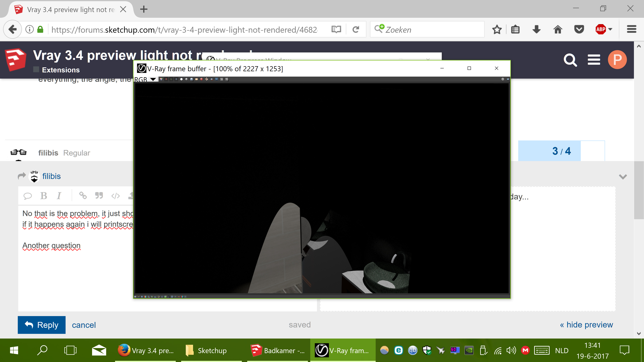This screenshot has height=362, width=644.
Task: Bookmark this page with the star icon
Action: 497,29
